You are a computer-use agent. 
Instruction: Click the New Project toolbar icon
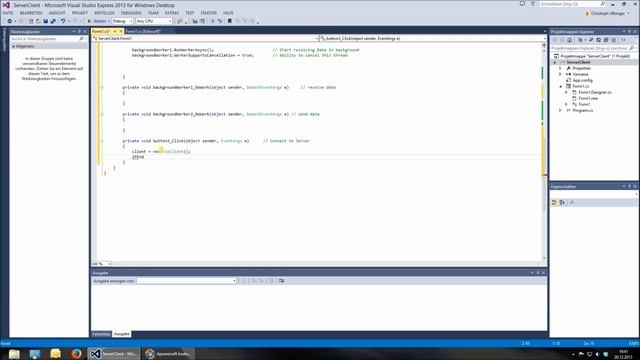pyautogui.click(x=31, y=21)
